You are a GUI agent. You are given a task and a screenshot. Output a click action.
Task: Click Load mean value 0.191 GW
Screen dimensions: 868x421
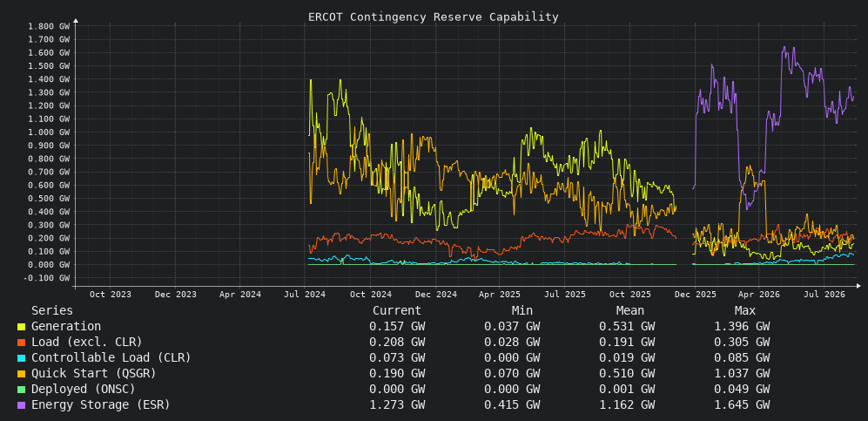627,343
